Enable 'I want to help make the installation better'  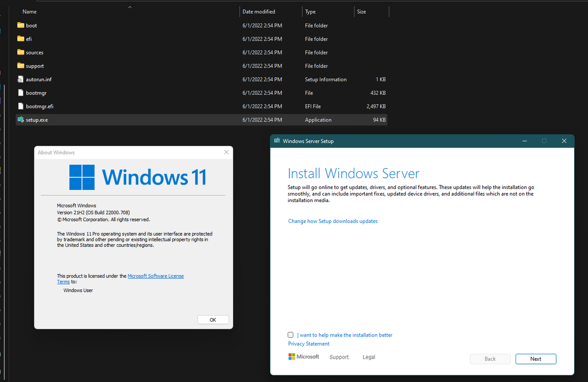(291, 335)
